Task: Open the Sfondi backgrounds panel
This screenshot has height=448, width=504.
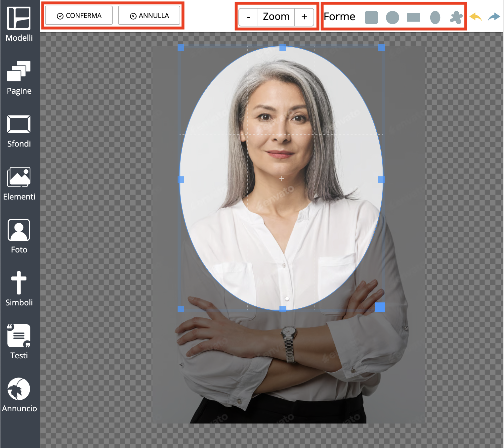Action: 19,130
